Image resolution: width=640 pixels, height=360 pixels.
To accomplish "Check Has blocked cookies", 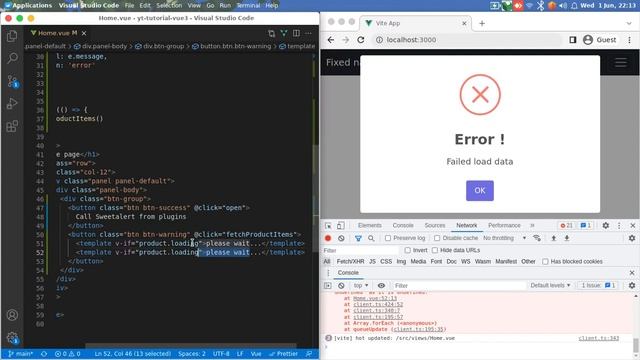I will (545, 261).
